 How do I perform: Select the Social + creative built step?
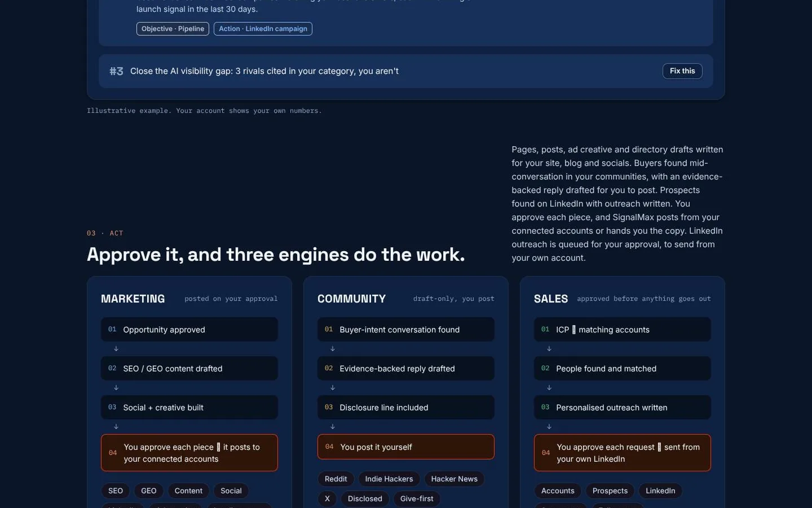click(x=189, y=408)
